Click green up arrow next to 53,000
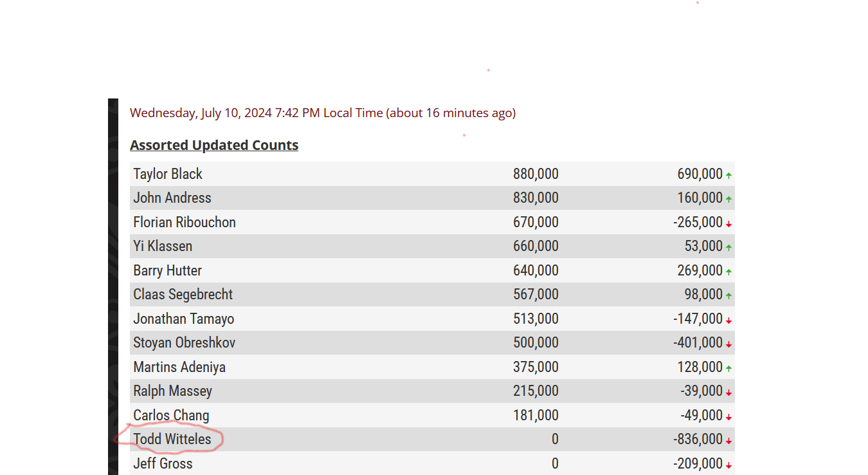The image size is (868, 475). tap(728, 248)
